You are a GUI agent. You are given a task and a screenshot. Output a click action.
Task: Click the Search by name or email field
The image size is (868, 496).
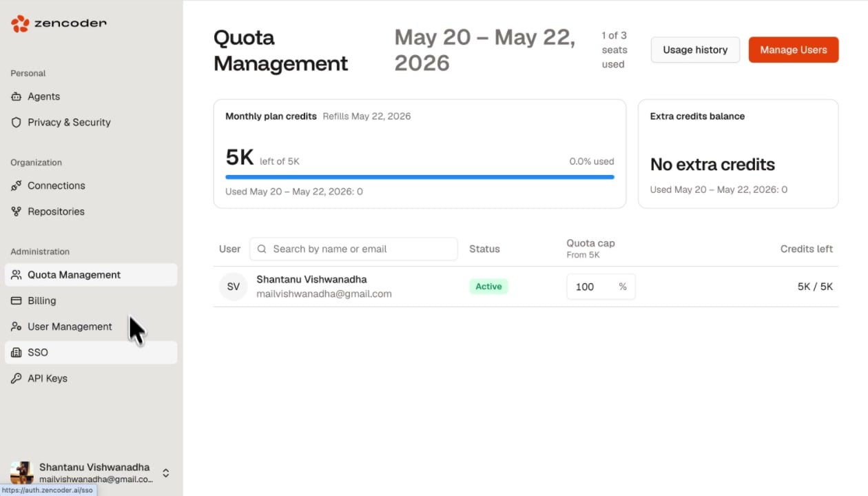(x=353, y=249)
